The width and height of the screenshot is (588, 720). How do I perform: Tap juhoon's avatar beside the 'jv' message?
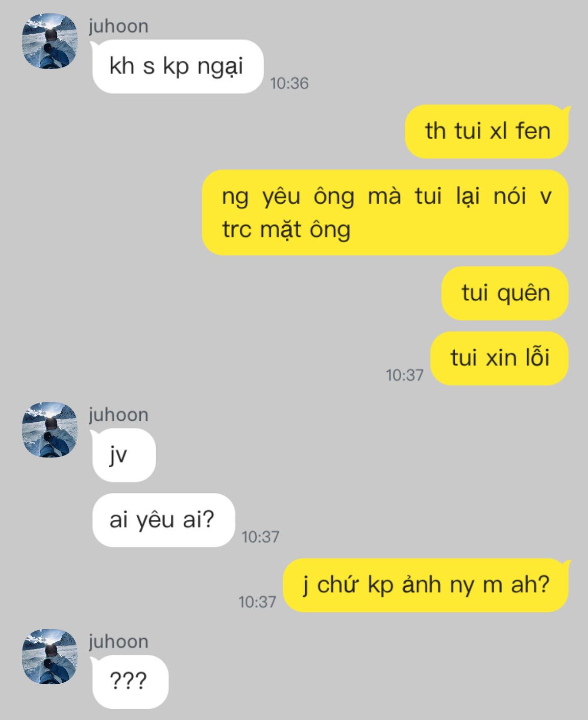[50, 430]
